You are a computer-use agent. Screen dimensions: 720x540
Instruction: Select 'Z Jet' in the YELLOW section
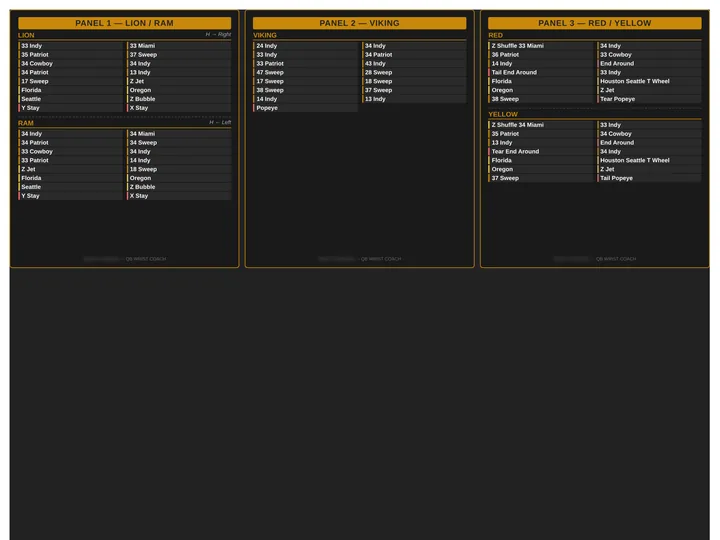coord(649,169)
